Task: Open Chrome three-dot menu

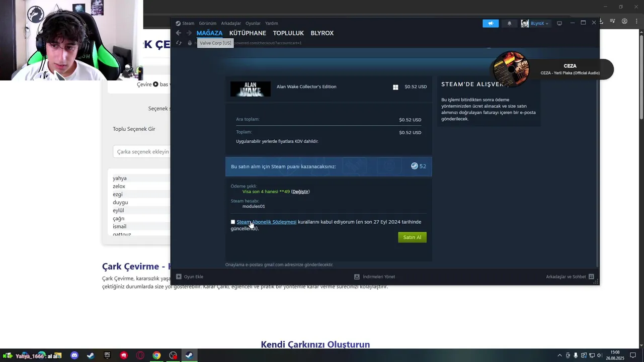Action: coord(636,22)
